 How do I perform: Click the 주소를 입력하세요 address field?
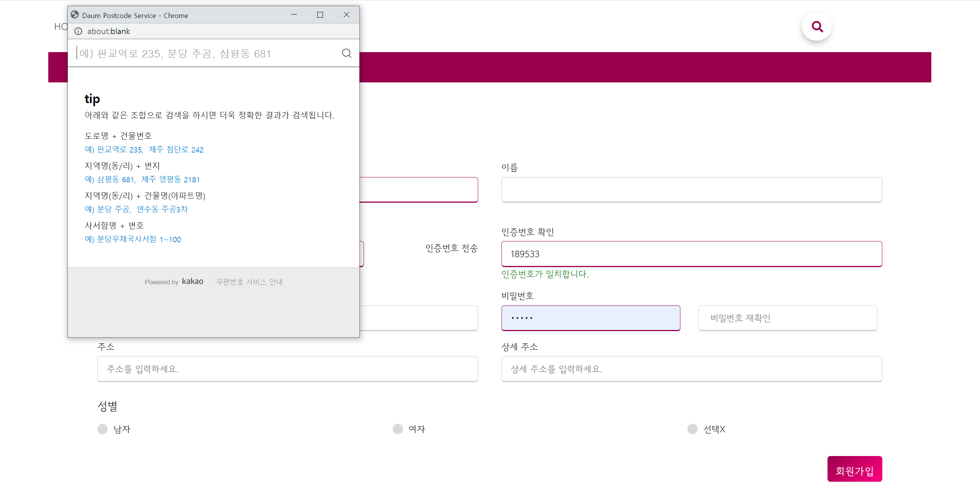click(x=287, y=369)
